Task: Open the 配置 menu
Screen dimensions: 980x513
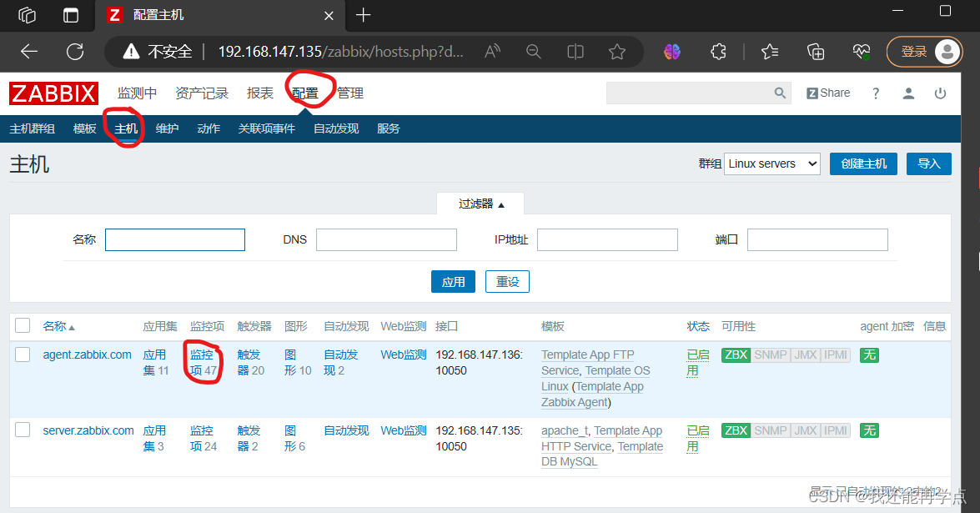Action: [305, 93]
